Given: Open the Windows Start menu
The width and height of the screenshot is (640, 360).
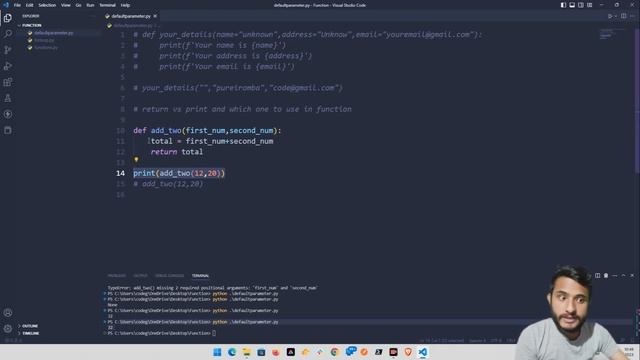Looking at the screenshot, I should click(217, 352).
